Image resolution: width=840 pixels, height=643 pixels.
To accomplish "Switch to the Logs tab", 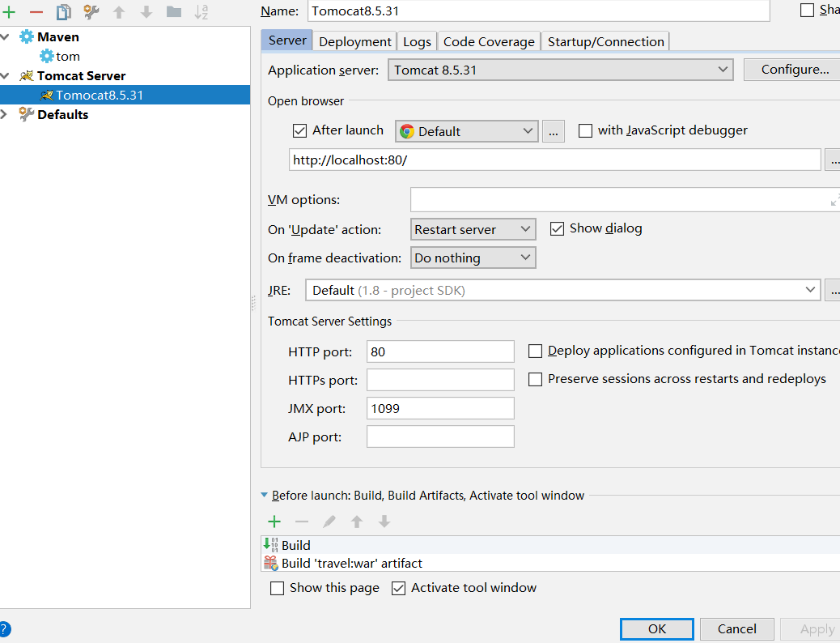I will pyautogui.click(x=417, y=42).
